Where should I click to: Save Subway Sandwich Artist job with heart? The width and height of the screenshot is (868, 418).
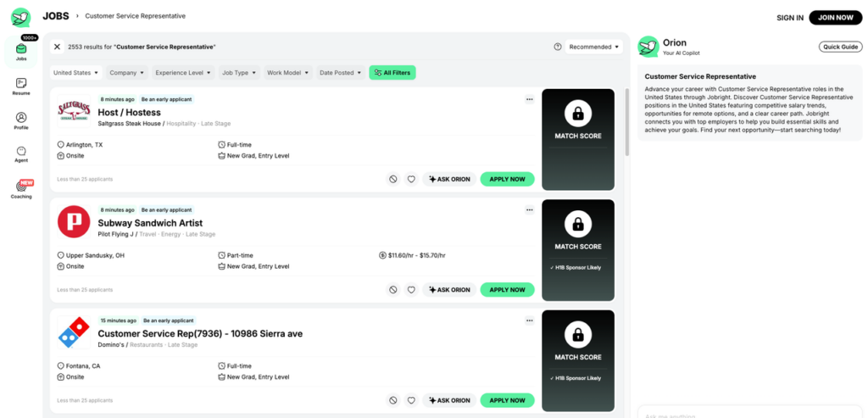click(411, 290)
